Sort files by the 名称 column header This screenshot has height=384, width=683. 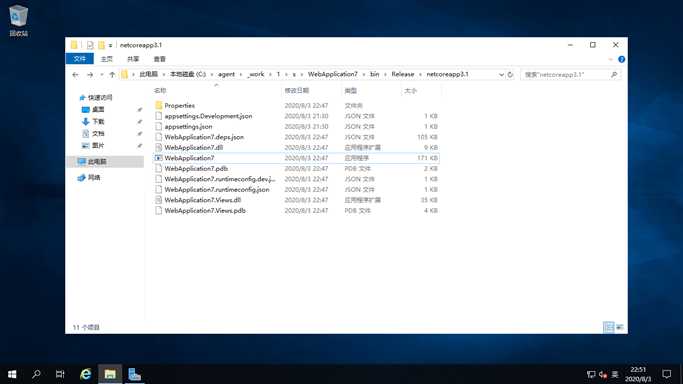click(160, 91)
